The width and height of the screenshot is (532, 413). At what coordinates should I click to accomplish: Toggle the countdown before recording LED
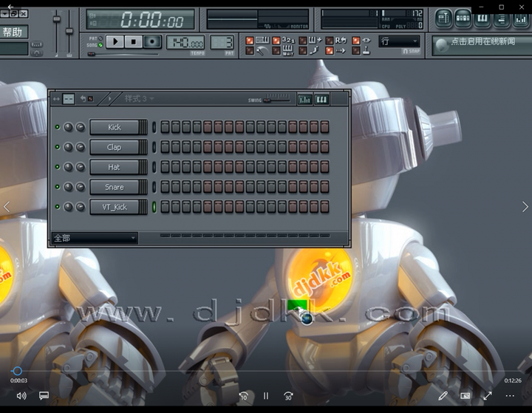pos(276,41)
